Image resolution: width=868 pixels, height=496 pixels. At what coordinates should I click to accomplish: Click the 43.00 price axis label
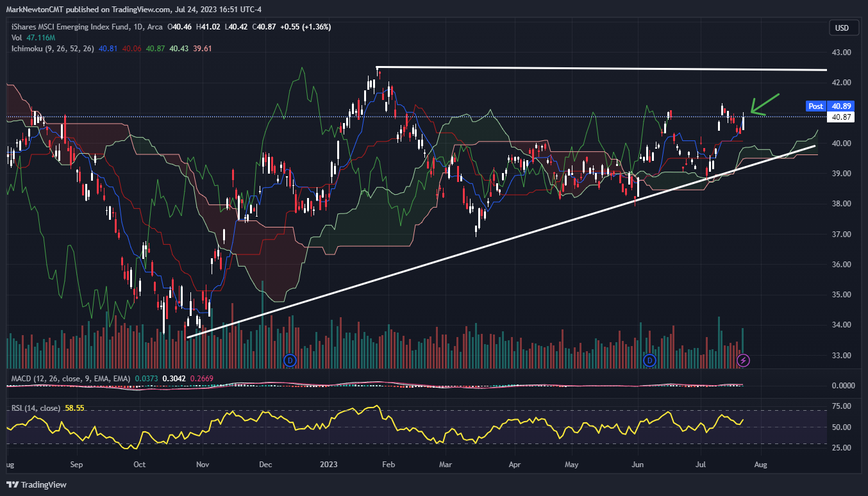pos(840,53)
